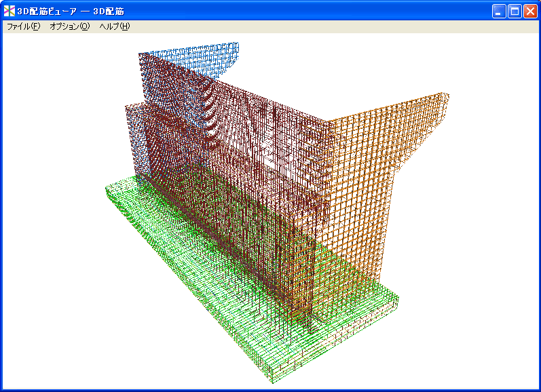The height and width of the screenshot is (392, 541).
Task: Open the オプション(O) menu
Action: [70, 26]
